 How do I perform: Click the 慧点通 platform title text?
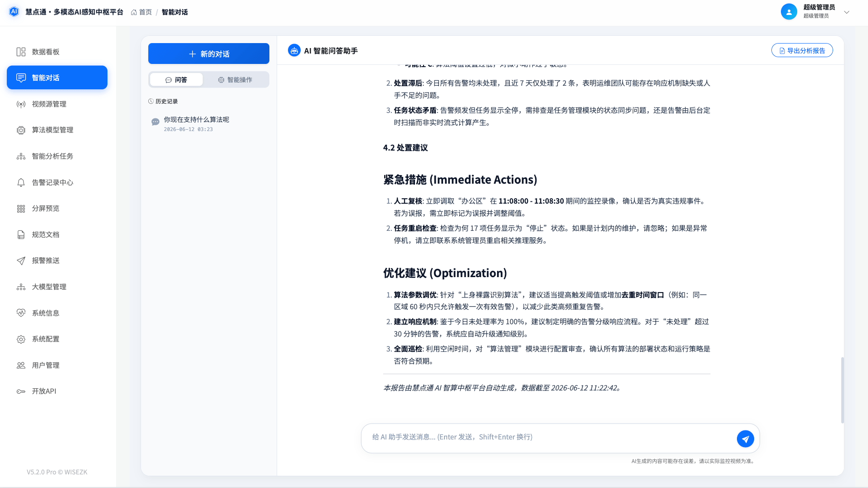click(x=74, y=12)
